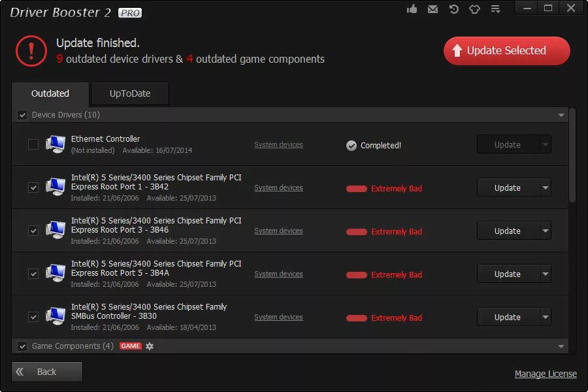Click 'Available: 18/04/2013' date text
588x392 pixels.
tap(182, 327)
